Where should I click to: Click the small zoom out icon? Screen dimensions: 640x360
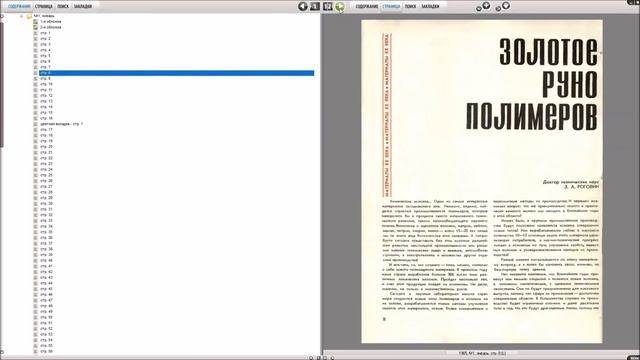coord(498,8)
